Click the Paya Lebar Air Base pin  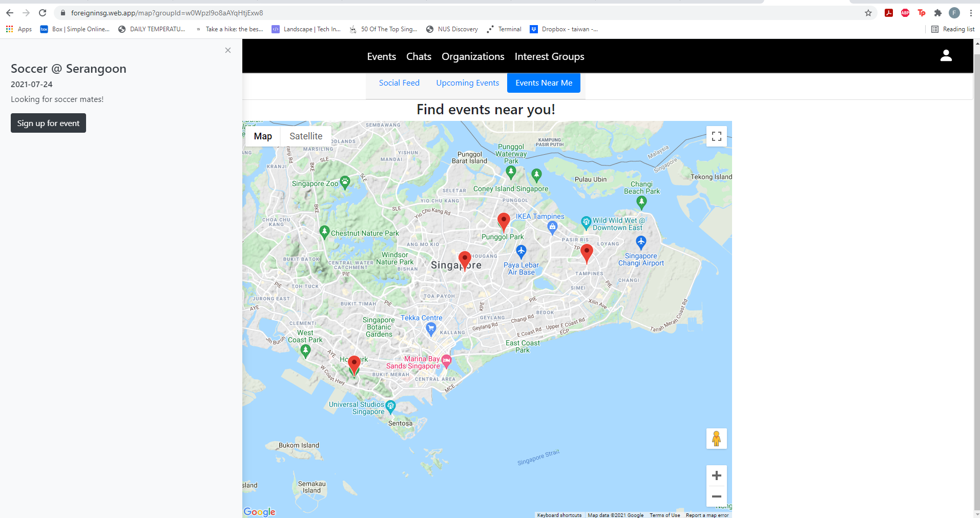(x=521, y=252)
